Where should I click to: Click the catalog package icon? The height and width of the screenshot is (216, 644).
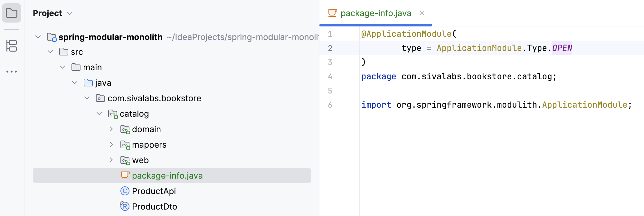pos(113,114)
